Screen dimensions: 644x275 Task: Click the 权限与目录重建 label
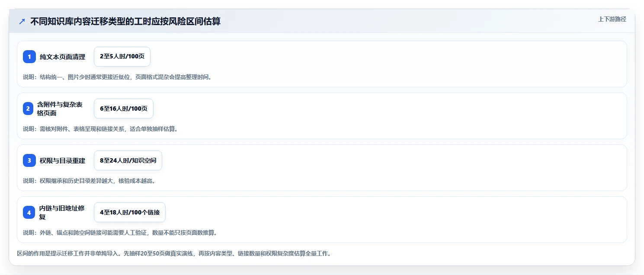(63, 160)
